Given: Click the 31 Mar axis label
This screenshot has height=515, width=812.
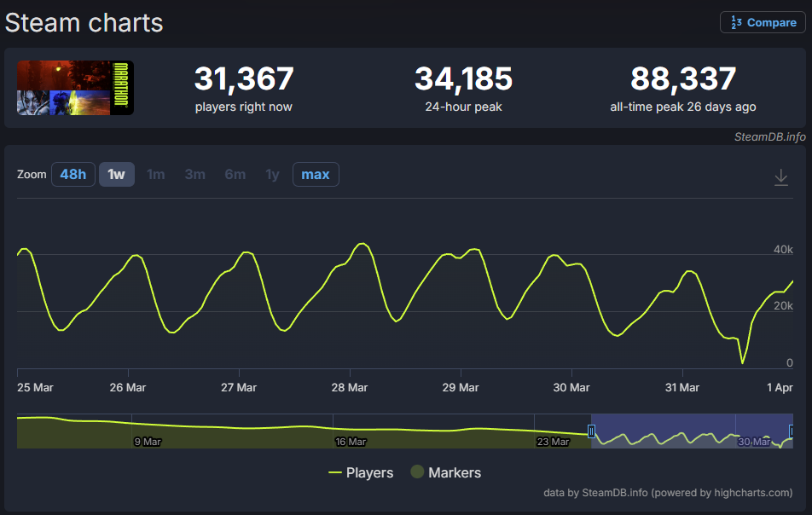Looking at the screenshot, I should tap(682, 387).
